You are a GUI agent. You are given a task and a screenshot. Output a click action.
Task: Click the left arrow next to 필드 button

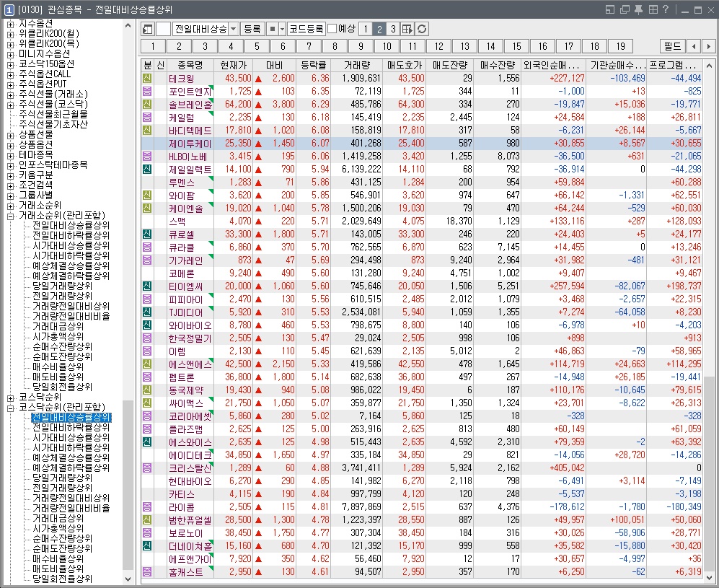pos(694,46)
